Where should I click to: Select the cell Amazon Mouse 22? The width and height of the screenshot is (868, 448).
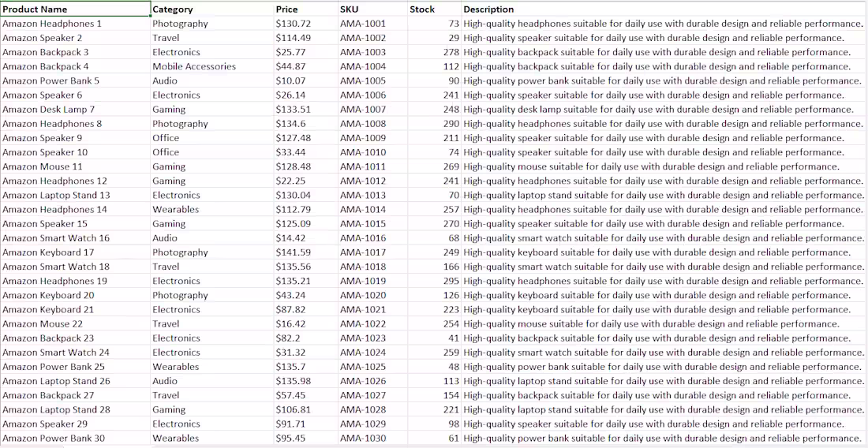click(x=75, y=324)
